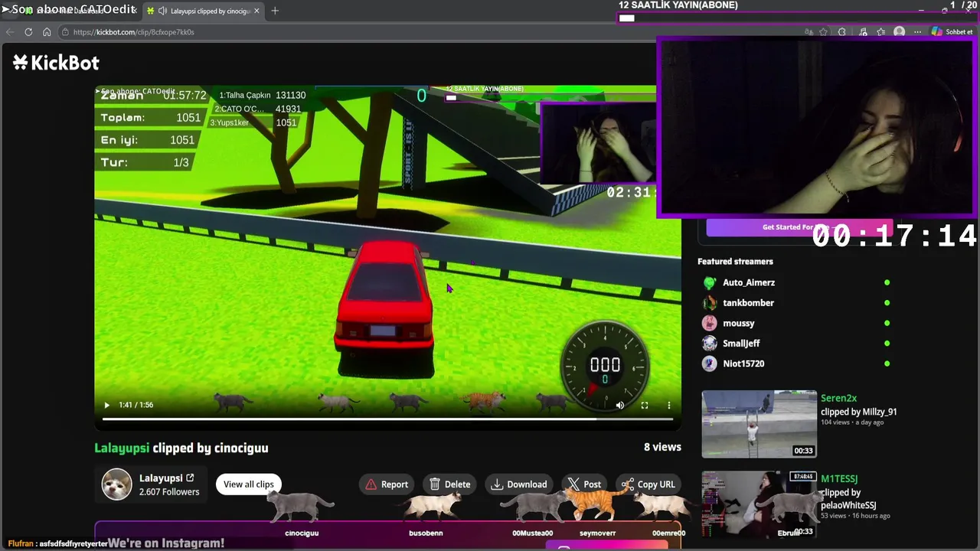Open a new browser tab
Image resolution: width=980 pixels, height=551 pixels.
point(275,11)
